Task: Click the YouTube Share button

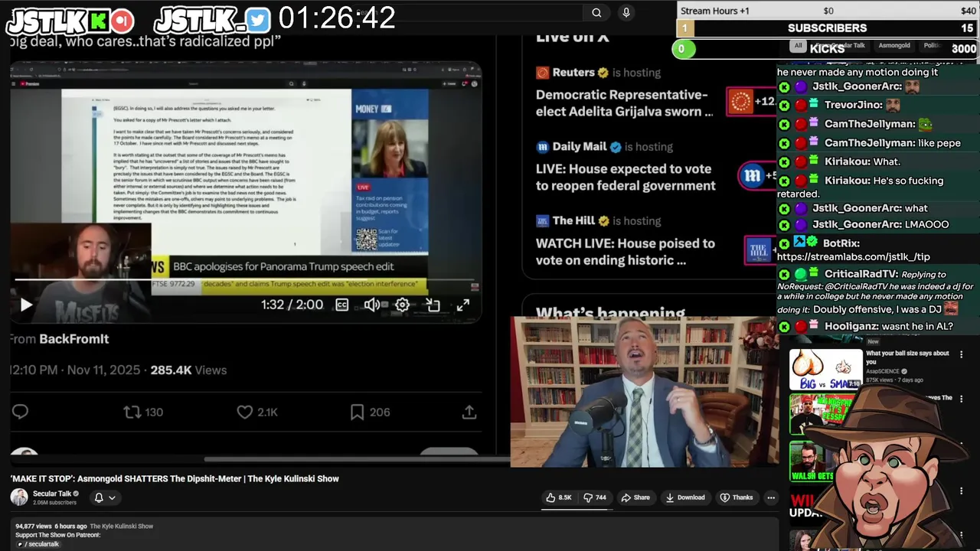Action: pyautogui.click(x=635, y=497)
